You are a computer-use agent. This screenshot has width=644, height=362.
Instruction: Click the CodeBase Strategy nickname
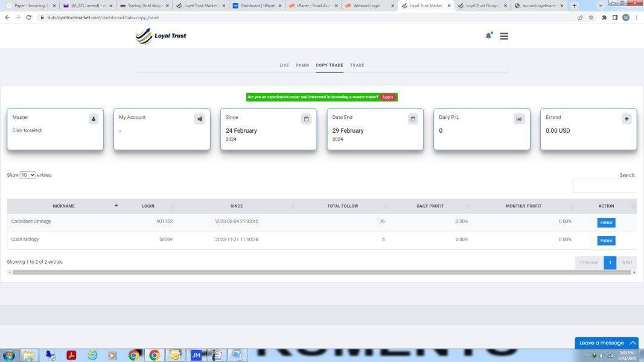pos(31,221)
